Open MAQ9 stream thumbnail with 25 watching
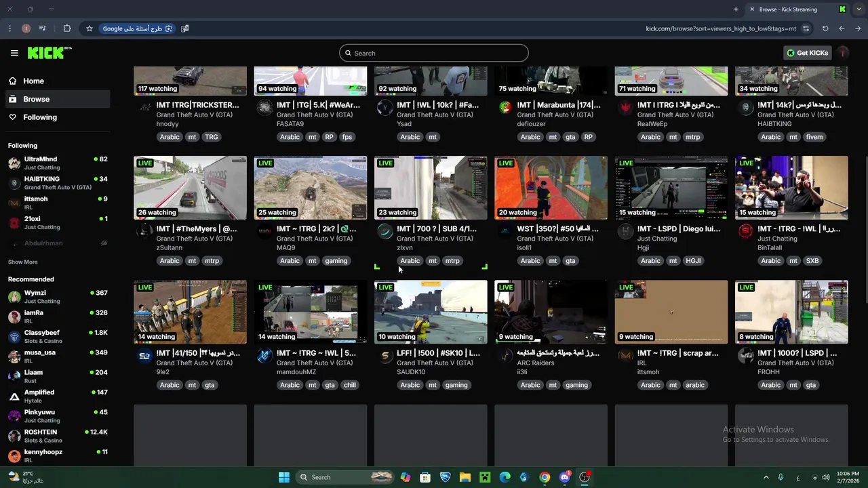 tap(311, 188)
